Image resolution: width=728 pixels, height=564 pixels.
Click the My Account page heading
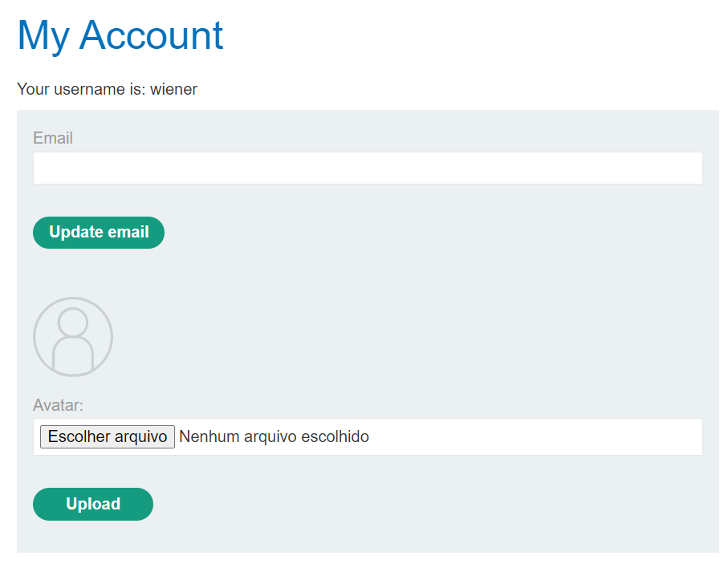120,35
